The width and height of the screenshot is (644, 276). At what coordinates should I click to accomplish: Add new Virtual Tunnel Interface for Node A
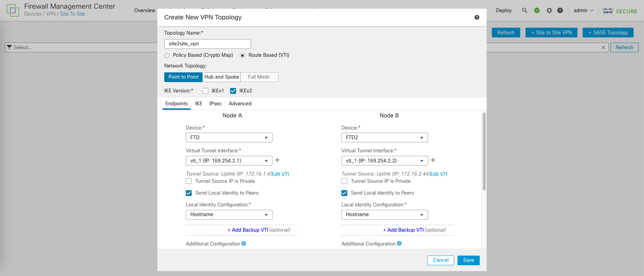(x=277, y=160)
